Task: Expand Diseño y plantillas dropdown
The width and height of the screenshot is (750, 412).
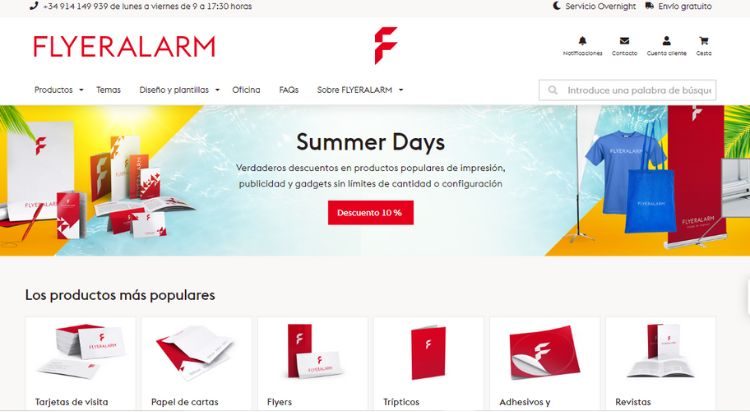Action: point(179,90)
